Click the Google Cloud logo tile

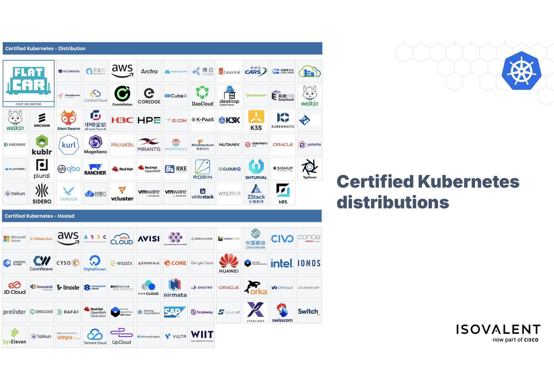point(202,263)
